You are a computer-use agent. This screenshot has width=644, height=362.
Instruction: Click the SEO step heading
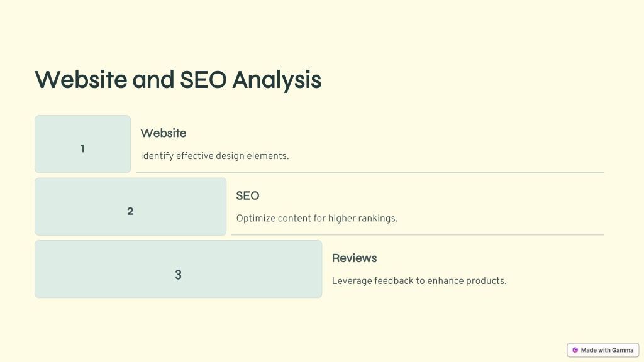[x=248, y=196]
